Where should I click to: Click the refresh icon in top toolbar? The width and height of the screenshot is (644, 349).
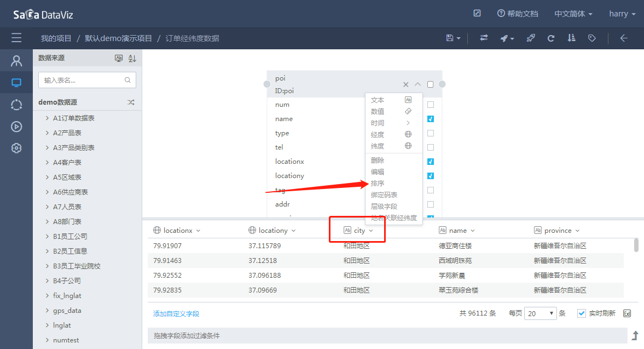tap(551, 38)
